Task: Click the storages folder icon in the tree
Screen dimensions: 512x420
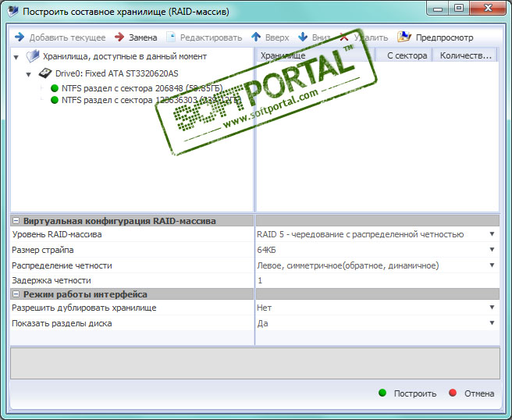Action: click(x=33, y=56)
